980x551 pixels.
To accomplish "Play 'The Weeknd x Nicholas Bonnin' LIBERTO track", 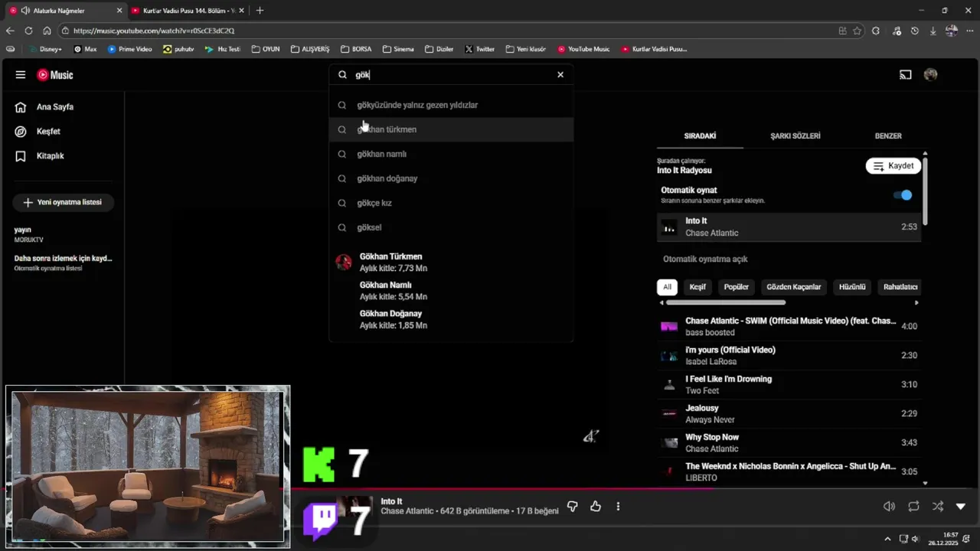I will (x=789, y=472).
